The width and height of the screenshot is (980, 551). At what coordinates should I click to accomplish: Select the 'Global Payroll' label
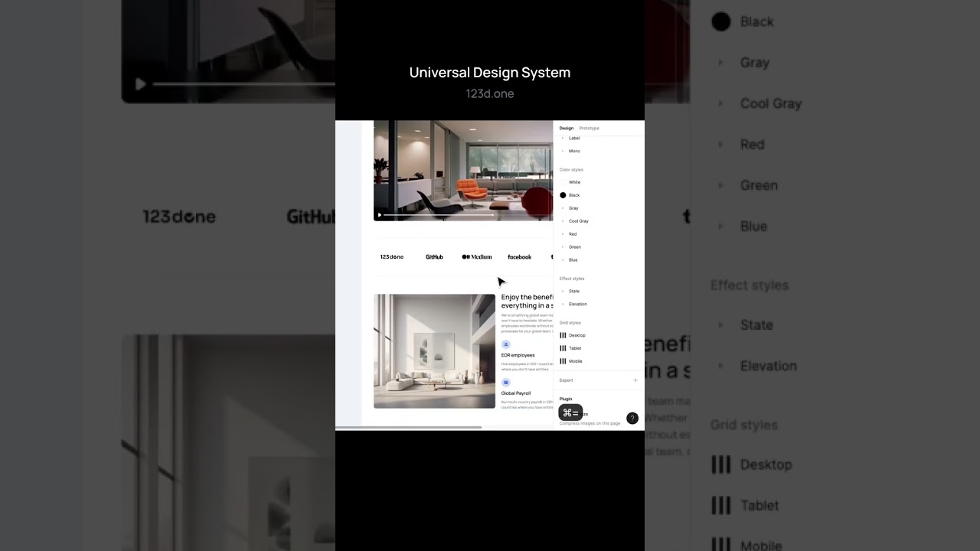(x=516, y=393)
